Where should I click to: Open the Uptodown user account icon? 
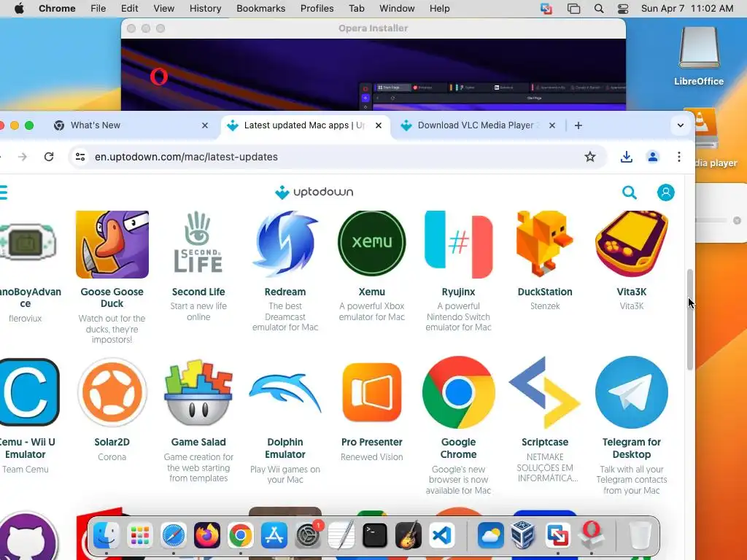(665, 192)
